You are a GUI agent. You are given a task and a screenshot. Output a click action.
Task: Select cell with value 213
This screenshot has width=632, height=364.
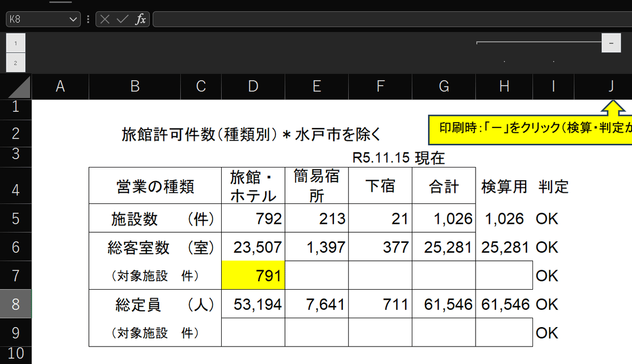coord(317,218)
